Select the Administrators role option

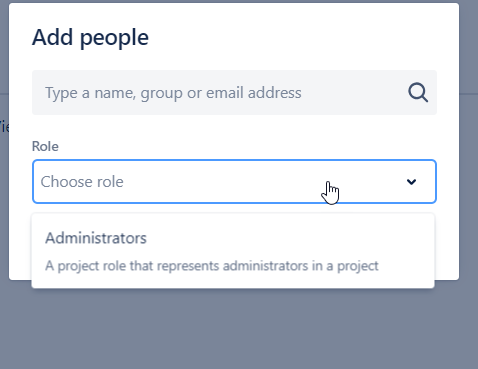click(x=233, y=251)
